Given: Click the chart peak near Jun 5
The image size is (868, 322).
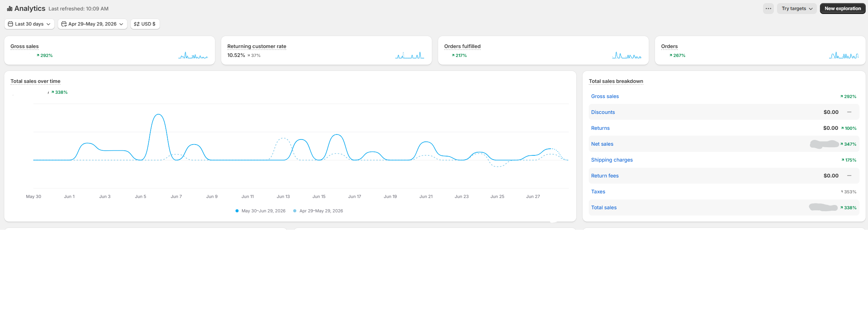Looking at the screenshot, I should click(158, 115).
